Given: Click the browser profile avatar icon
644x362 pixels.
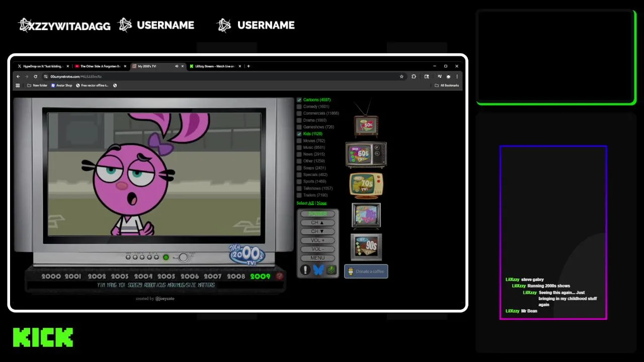Looking at the screenshot, I should (x=448, y=76).
